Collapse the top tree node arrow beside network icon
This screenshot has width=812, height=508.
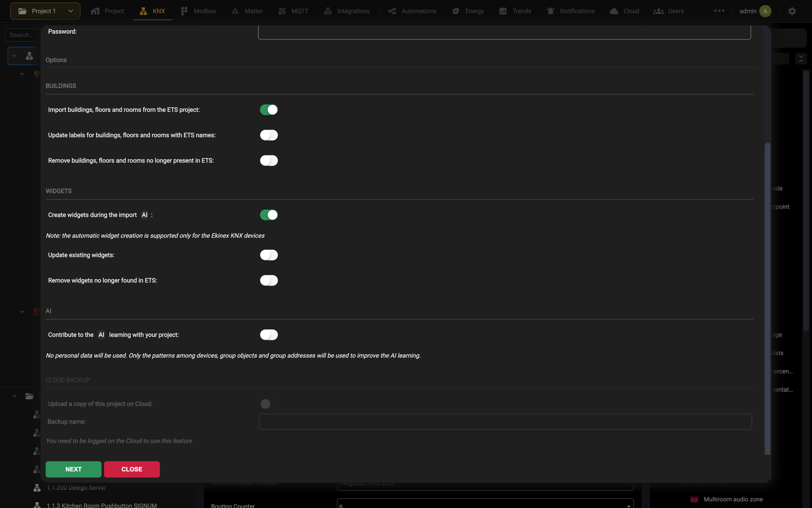pos(14,56)
